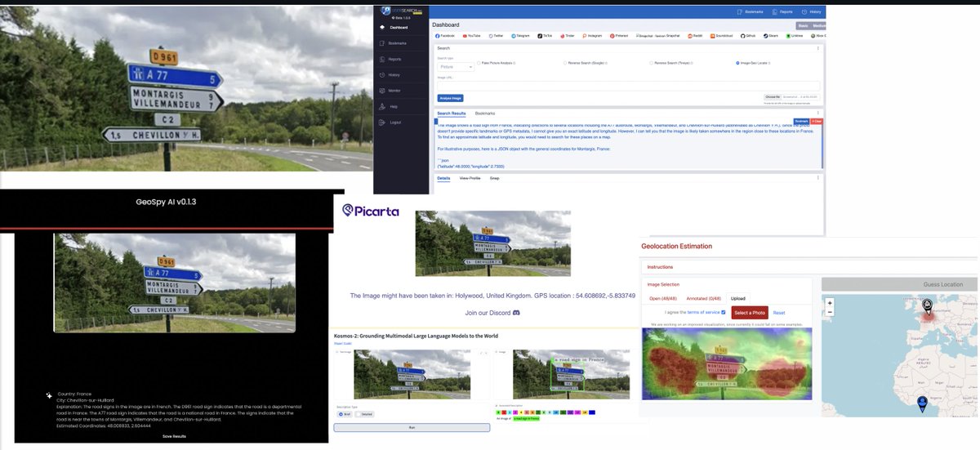This screenshot has width=980, height=450.
Task: Click the Picarta logo
Action: [x=371, y=211]
